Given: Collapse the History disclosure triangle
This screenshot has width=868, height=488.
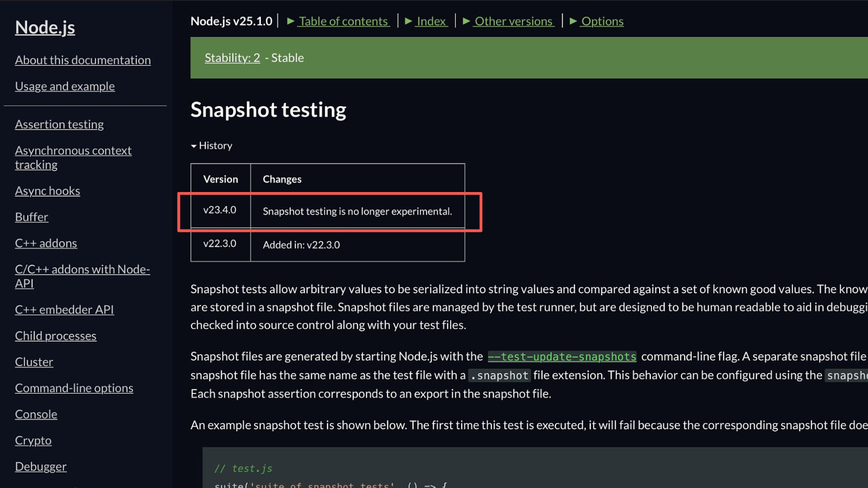Looking at the screenshot, I should pos(212,145).
